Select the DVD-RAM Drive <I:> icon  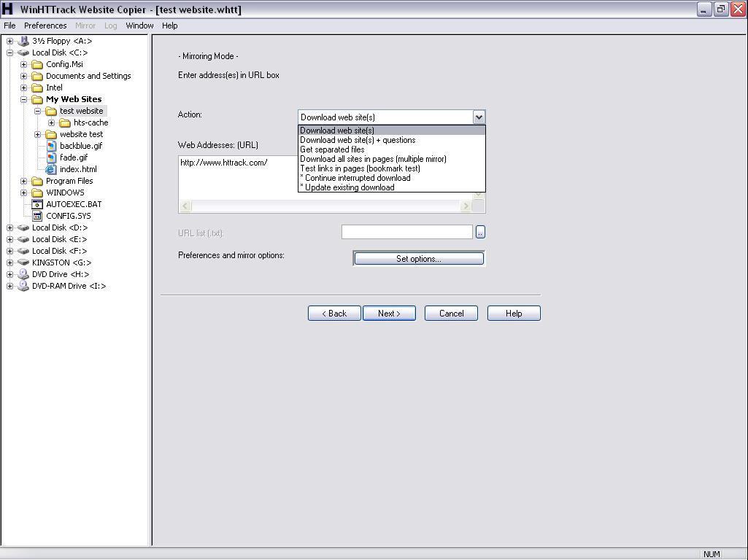24,286
